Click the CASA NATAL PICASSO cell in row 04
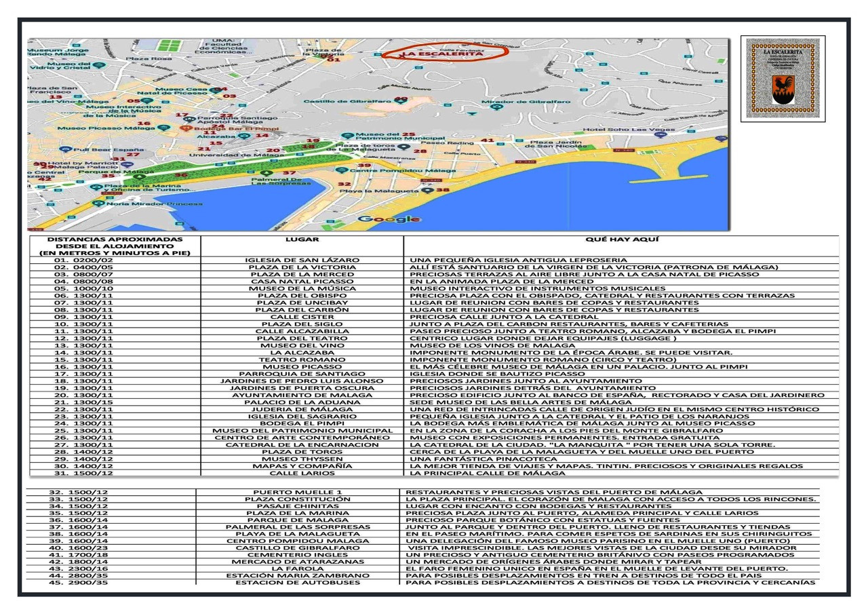 click(302, 282)
